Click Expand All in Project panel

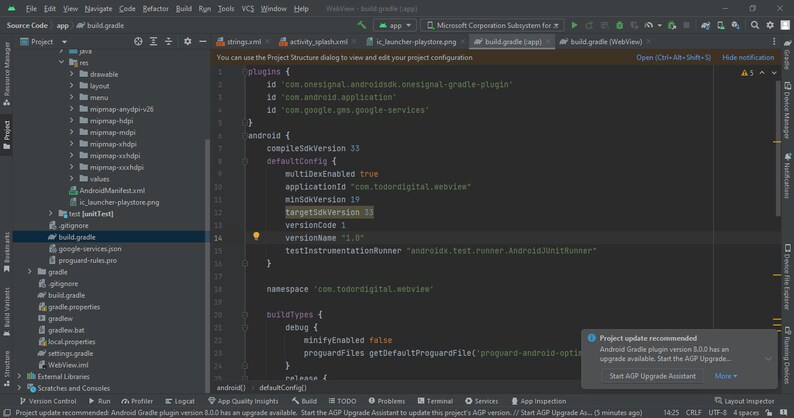(153, 42)
